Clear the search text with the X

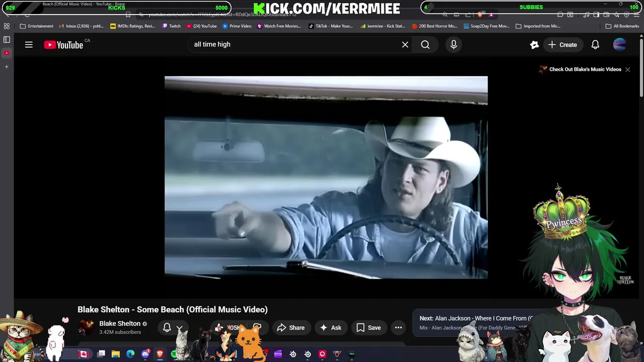point(405,45)
